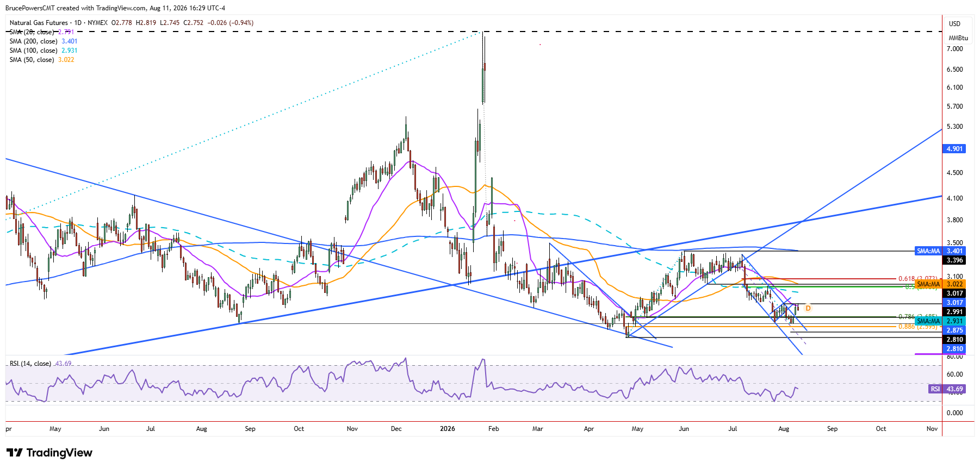Click the 60.00 RSI axis level
Viewport: 980px width, 469px height.
click(954, 374)
